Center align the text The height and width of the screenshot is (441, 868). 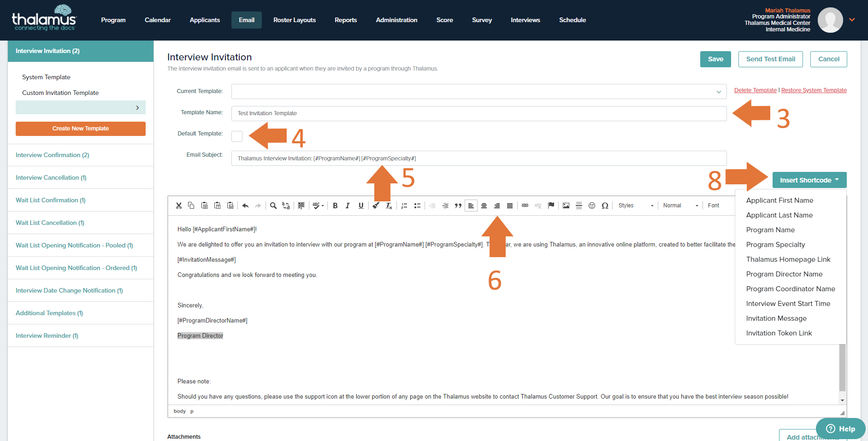point(484,206)
